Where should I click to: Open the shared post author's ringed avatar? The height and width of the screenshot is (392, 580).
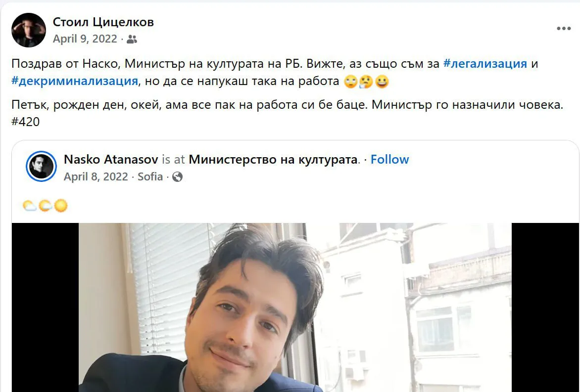tap(41, 166)
